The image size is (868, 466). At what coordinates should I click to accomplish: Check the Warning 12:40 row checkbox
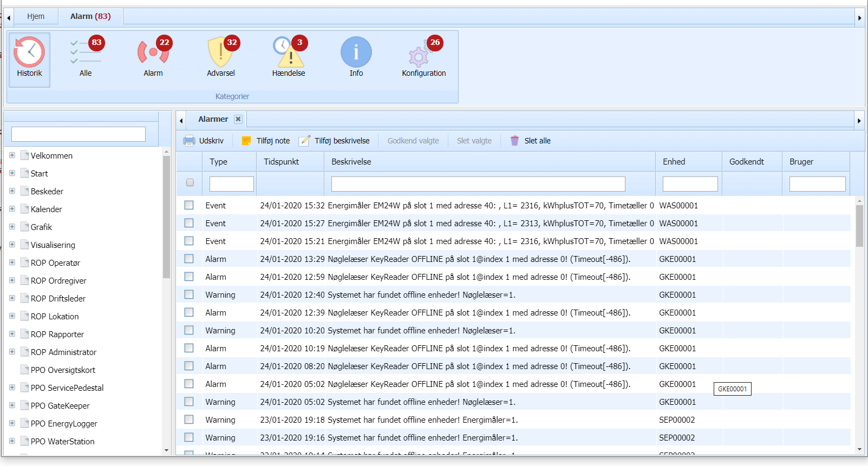click(189, 294)
